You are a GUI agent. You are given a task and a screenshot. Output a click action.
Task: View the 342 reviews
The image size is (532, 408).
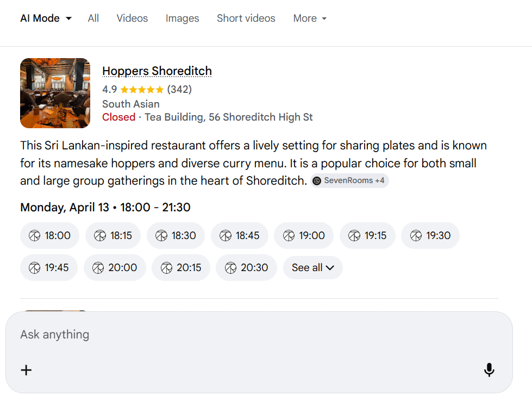click(x=180, y=90)
